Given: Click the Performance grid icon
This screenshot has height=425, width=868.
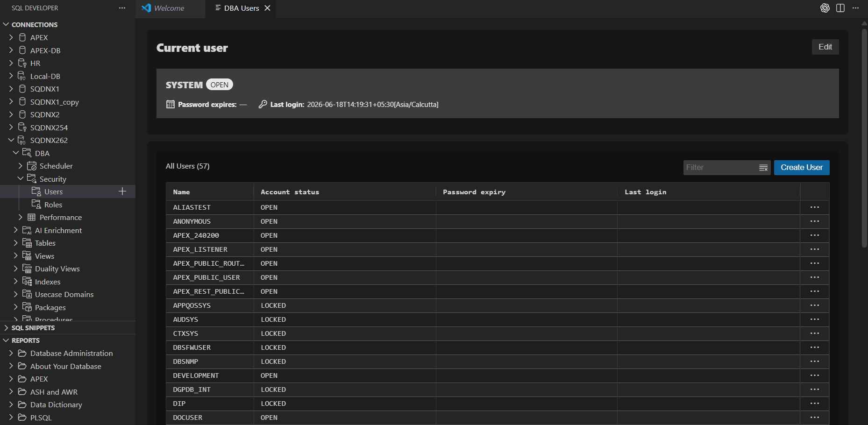Looking at the screenshot, I should pos(32,217).
